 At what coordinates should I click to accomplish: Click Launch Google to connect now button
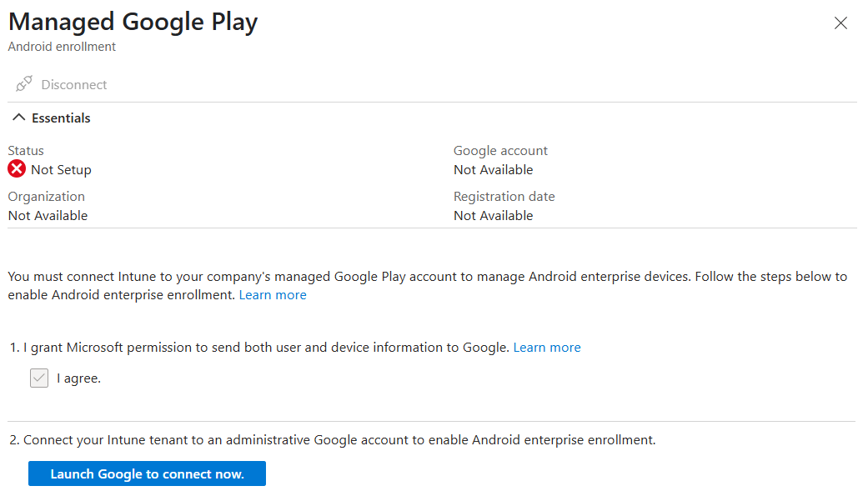point(147,473)
